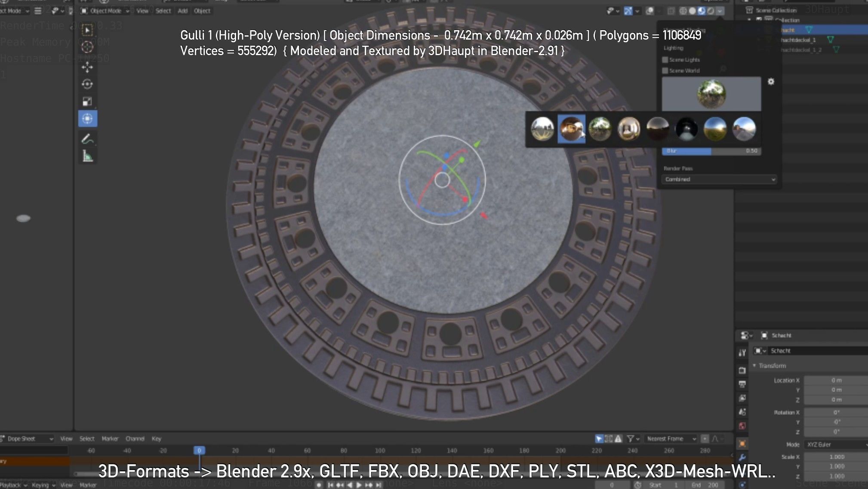This screenshot has width=868, height=489.
Task: Enable the Scene World checkbox
Action: (x=665, y=71)
